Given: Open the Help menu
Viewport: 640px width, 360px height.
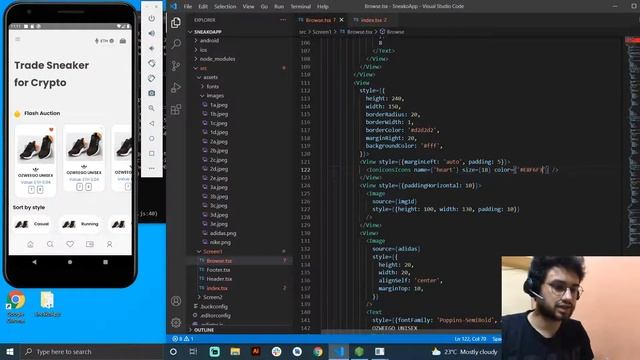Looking at the screenshot, I should pos(322,7).
